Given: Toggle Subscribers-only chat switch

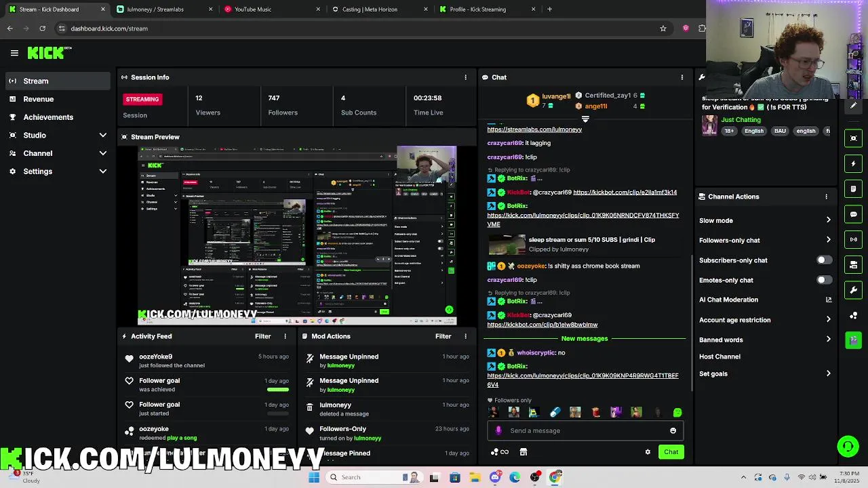Looking at the screenshot, I should (x=824, y=260).
